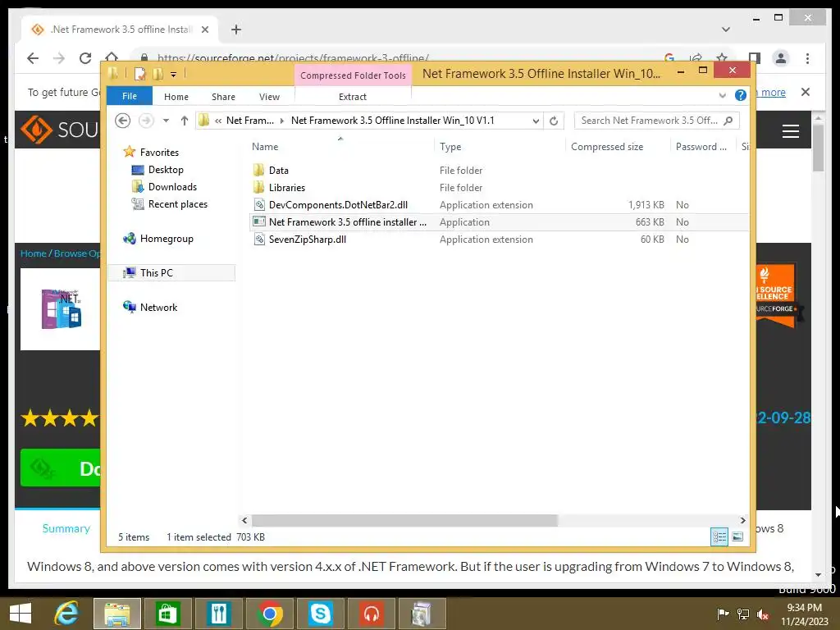This screenshot has height=630, width=840.
Task: Select the Data folder
Action: pyautogui.click(x=279, y=171)
